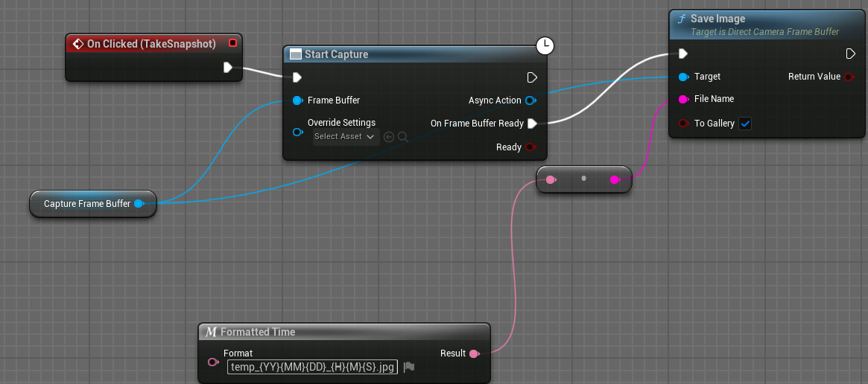The image size is (868, 384).
Task: Click the Format text input field
Action: click(312, 367)
